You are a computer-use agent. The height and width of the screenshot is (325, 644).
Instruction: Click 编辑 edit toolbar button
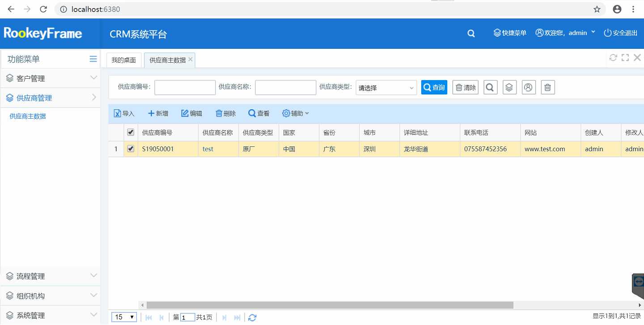point(191,114)
